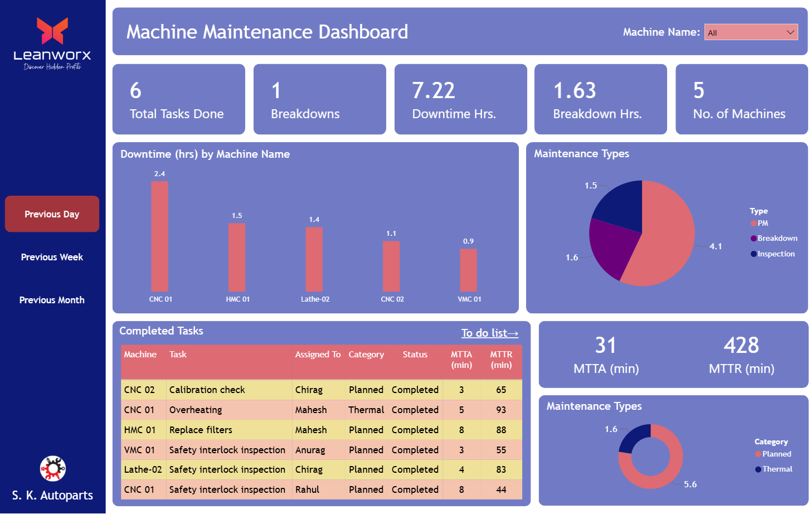Select the Previous Day filter
The height and width of the screenshot is (514, 812).
tap(52, 214)
